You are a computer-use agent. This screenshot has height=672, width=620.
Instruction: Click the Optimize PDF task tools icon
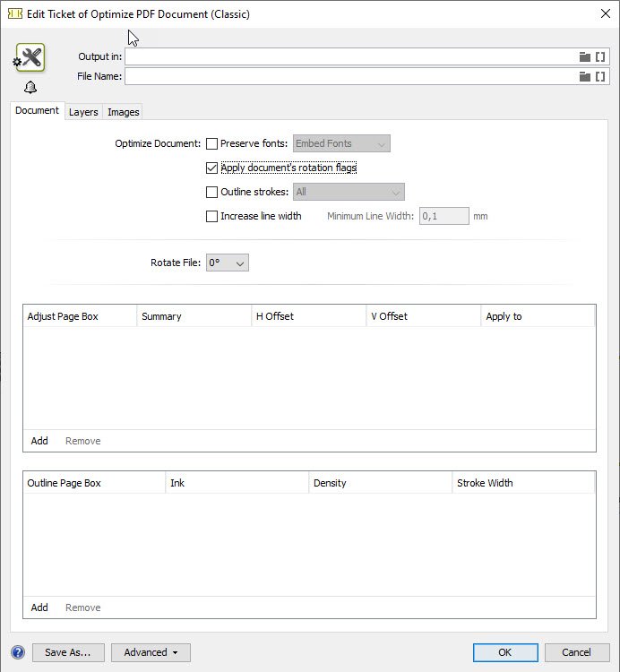click(x=30, y=57)
